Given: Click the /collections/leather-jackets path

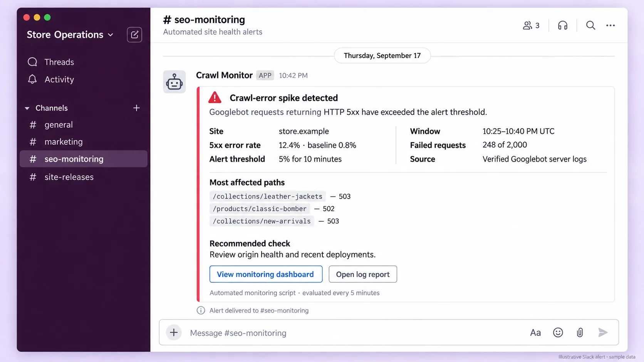Looking at the screenshot, I should pos(268,196).
